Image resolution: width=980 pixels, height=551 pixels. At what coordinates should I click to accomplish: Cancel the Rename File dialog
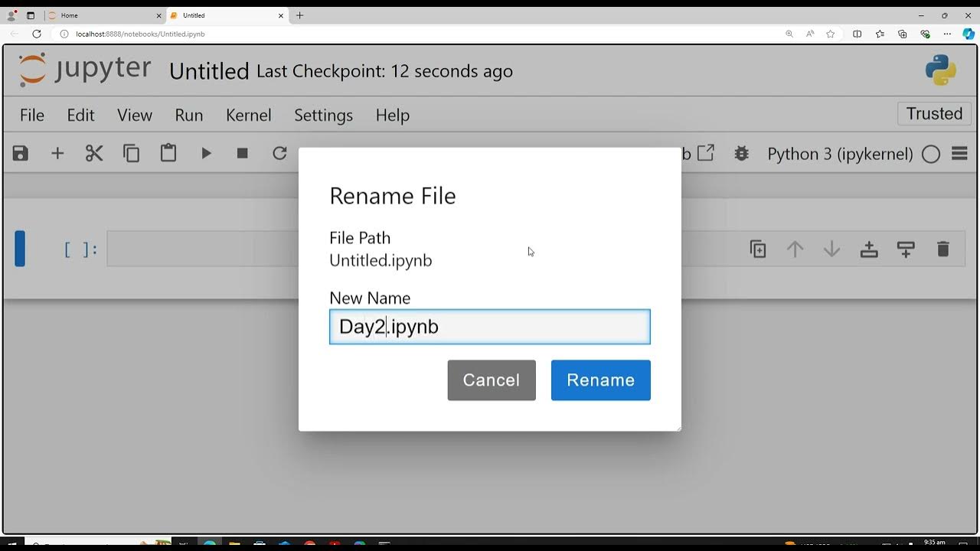pyautogui.click(x=492, y=380)
